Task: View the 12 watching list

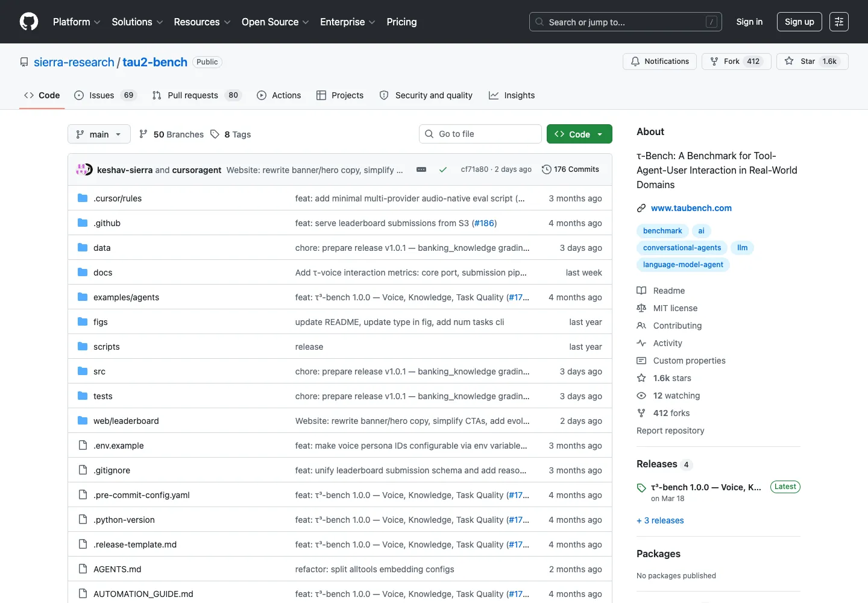Action: click(x=668, y=396)
